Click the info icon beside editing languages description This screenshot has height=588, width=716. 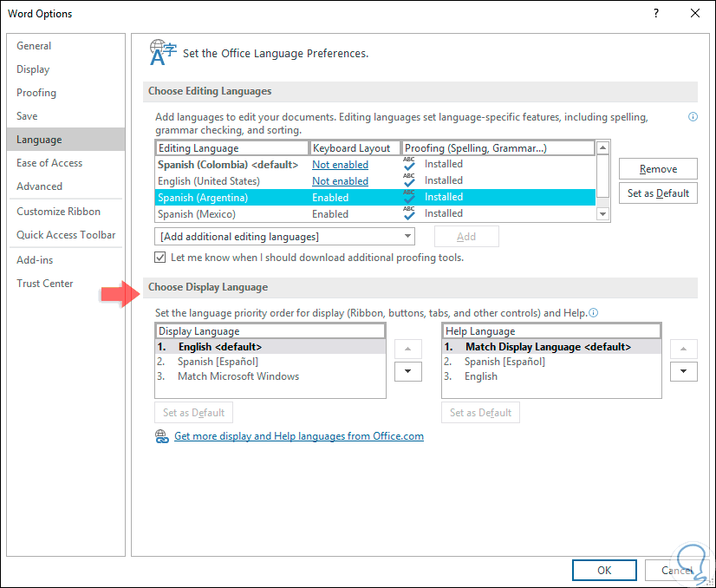click(693, 117)
